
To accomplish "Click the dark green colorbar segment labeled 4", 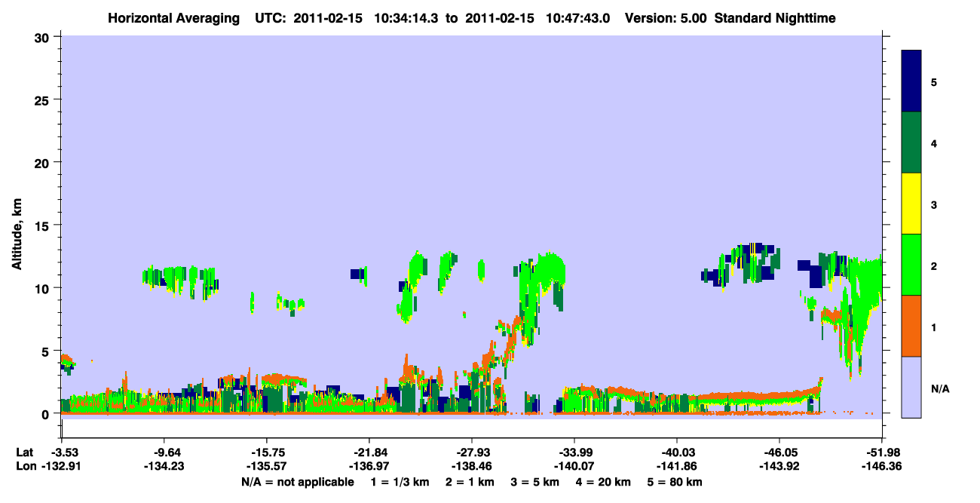I will (x=911, y=143).
